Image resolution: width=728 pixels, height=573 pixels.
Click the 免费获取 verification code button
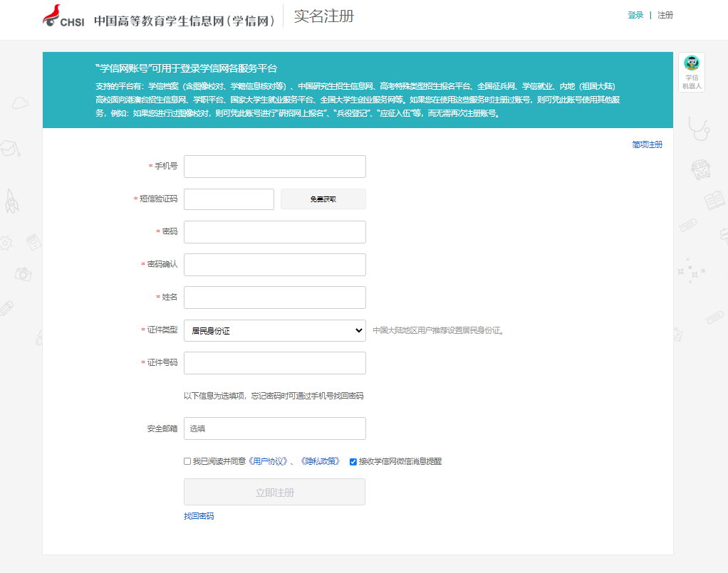[323, 199]
